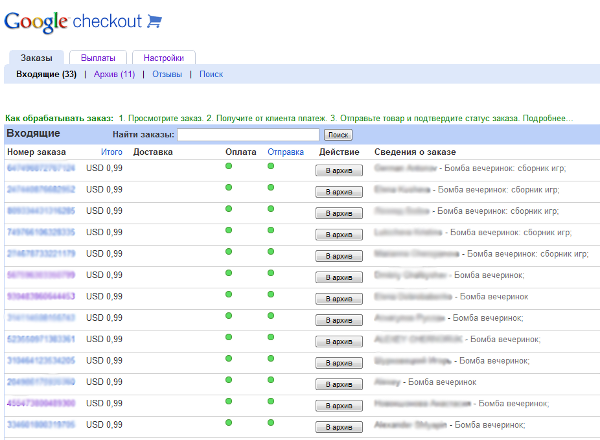This screenshot has width=600, height=440.
Task: Switch to the Выплаты tab
Action: (x=98, y=58)
